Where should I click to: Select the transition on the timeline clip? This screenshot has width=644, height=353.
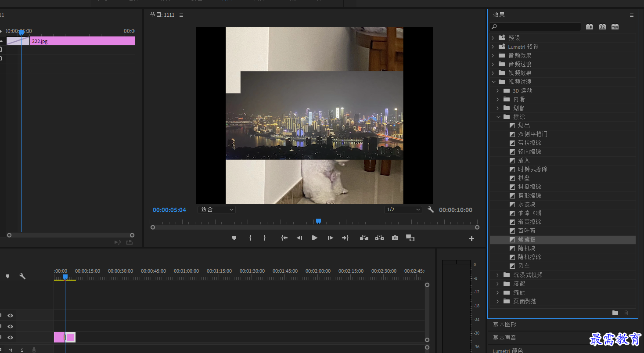pyautogui.click(x=65, y=337)
